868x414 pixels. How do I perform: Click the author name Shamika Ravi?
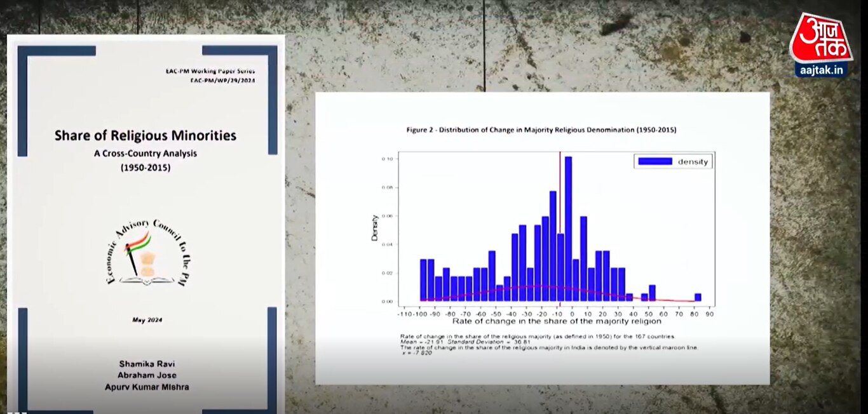146,364
